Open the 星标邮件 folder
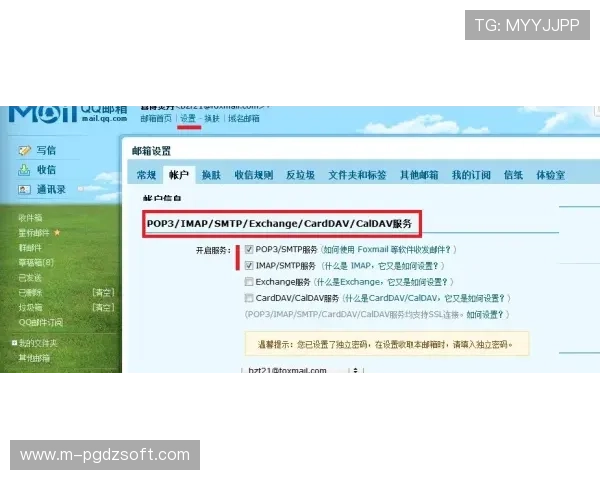Screen dimensions: 600x480 tap(34, 233)
